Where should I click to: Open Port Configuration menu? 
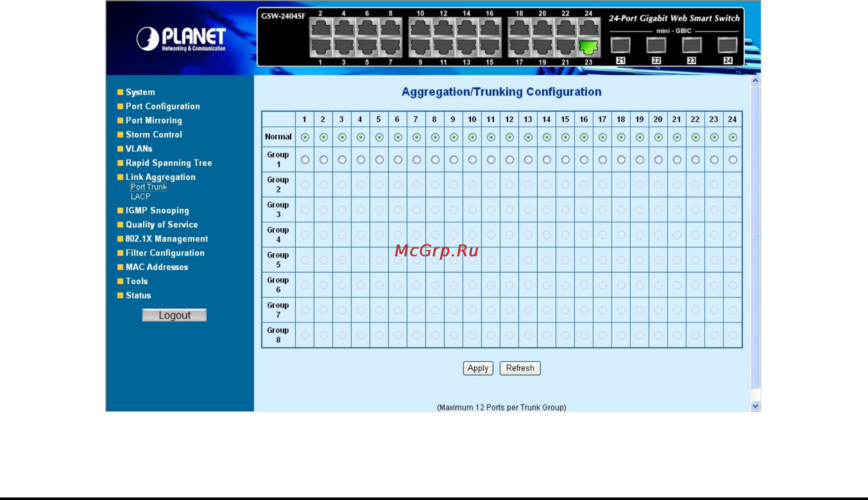(x=162, y=106)
